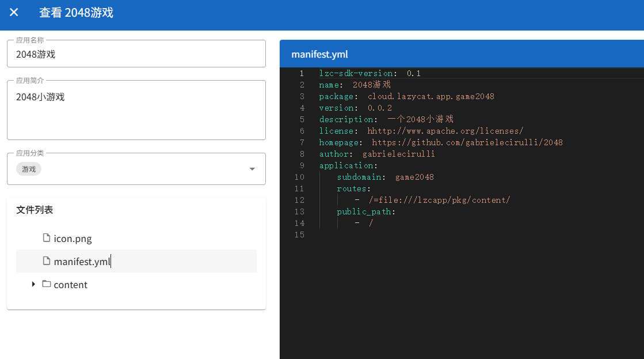Click the content folder icon
Screen dimensions: 644x359
(47, 284)
